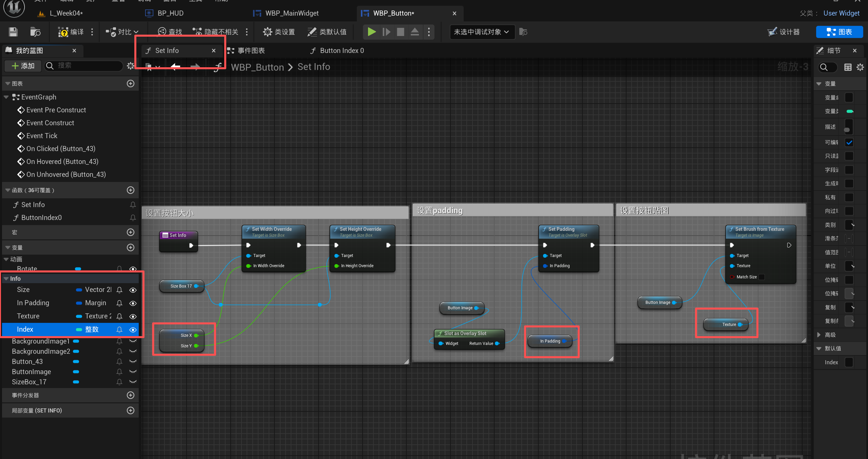
Task: Toggle Hide Unrelated (隐藏不相关)
Action: [x=215, y=32]
